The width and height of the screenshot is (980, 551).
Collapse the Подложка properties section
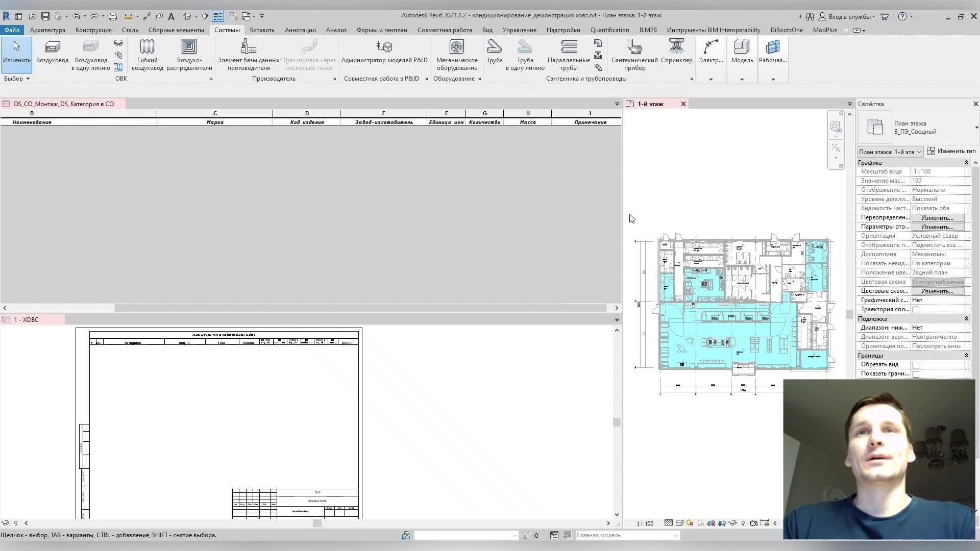(966, 319)
